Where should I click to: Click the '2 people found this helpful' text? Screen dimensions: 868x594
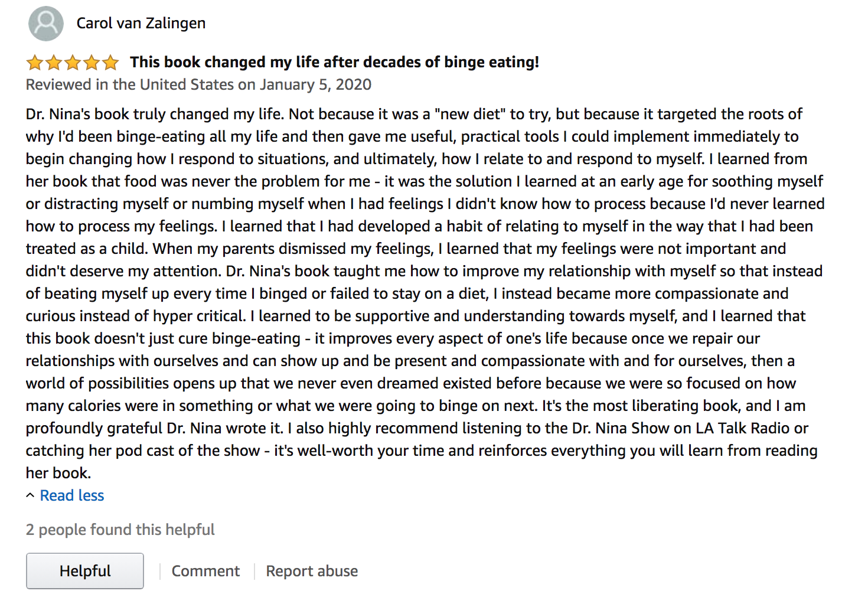point(120,530)
